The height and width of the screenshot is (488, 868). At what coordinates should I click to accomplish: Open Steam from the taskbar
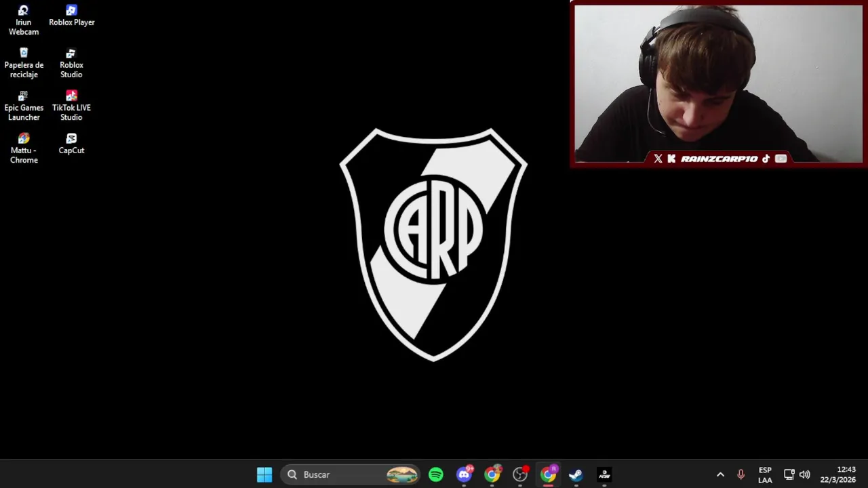(576, 474)
